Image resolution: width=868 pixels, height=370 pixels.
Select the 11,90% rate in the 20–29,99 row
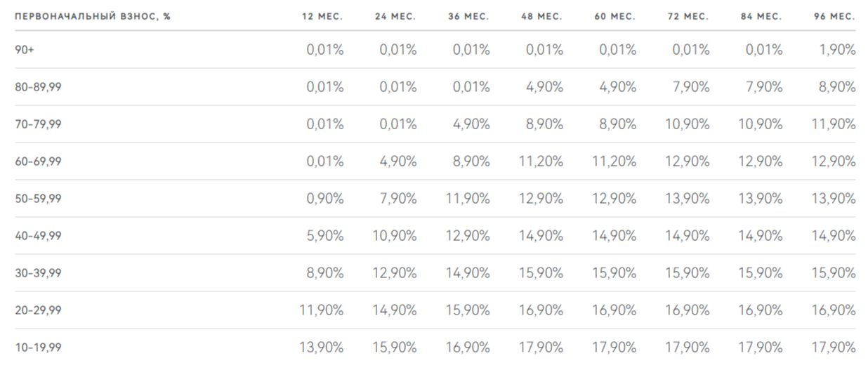[x=322, y=310]
